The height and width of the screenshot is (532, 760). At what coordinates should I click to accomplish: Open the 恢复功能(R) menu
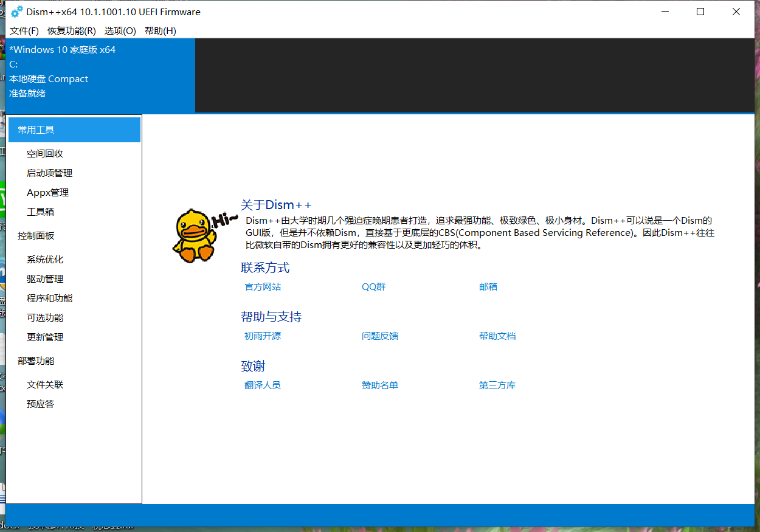72,30
